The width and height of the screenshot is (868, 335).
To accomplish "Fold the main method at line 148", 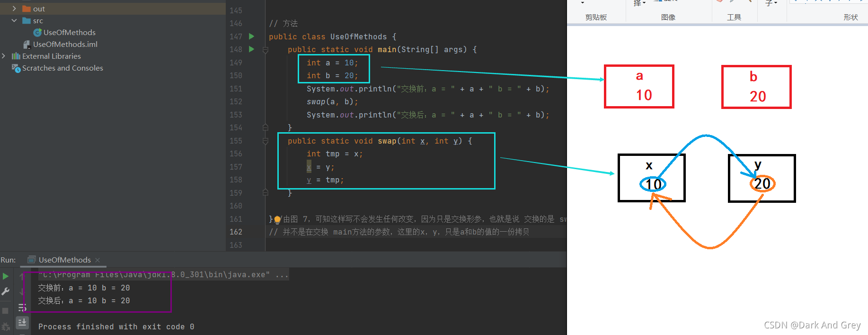I will coord(266,50).
